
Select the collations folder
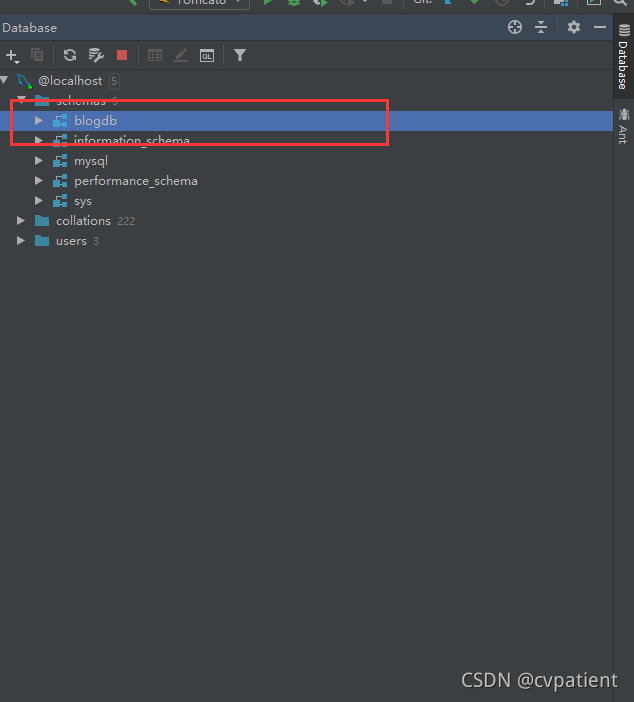[83, 221]
